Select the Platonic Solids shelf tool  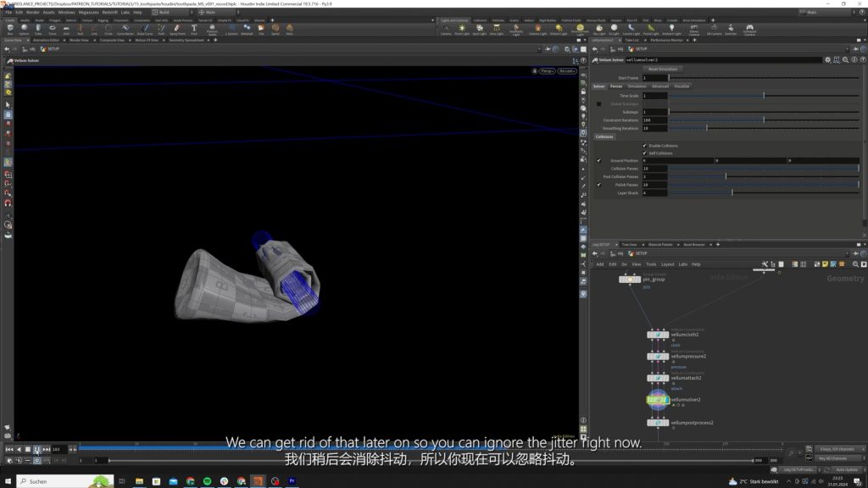point(212,30)
